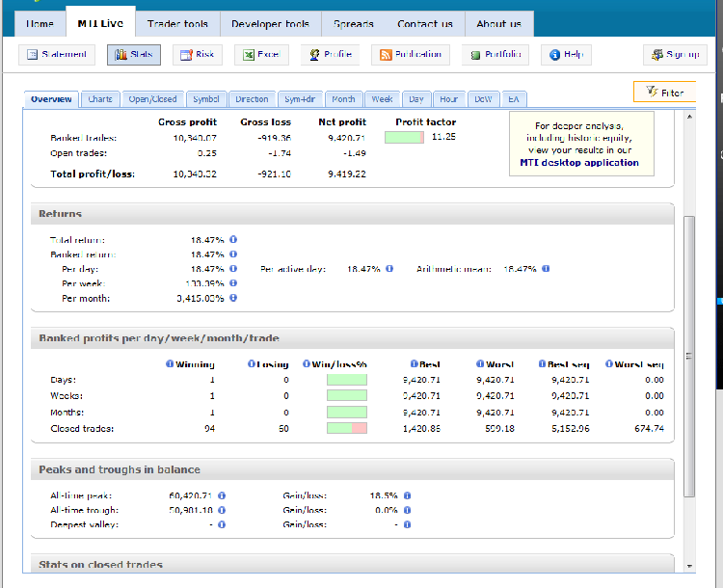Open the Risk analysis button

[197, 55]
